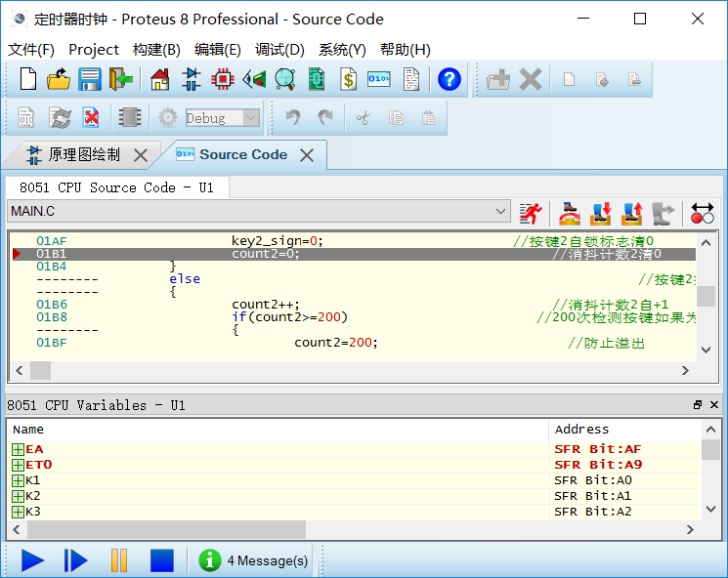Open the 文件(F) menu
Image resolution: width=728 pixels, height=578 pixels.
[x=31, y=49]
